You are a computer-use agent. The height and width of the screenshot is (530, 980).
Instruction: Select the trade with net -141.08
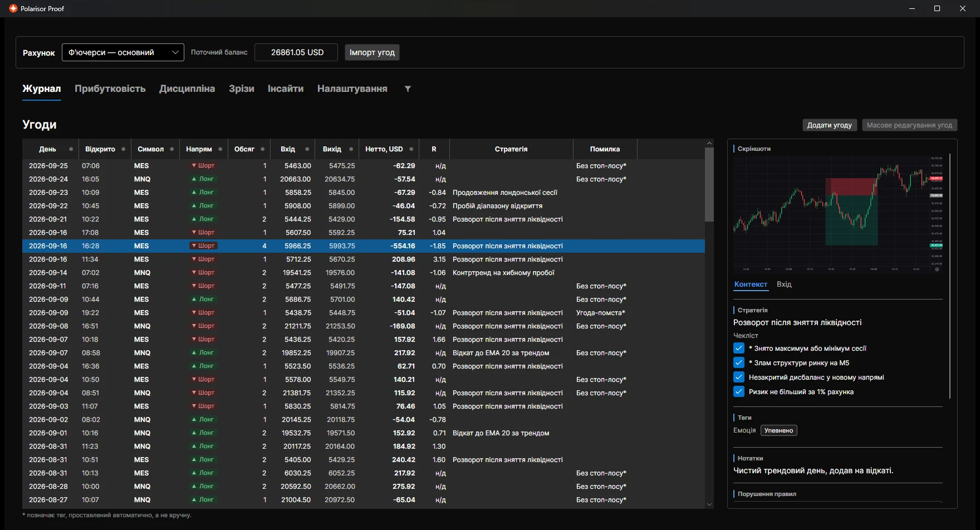coord(364,273)
